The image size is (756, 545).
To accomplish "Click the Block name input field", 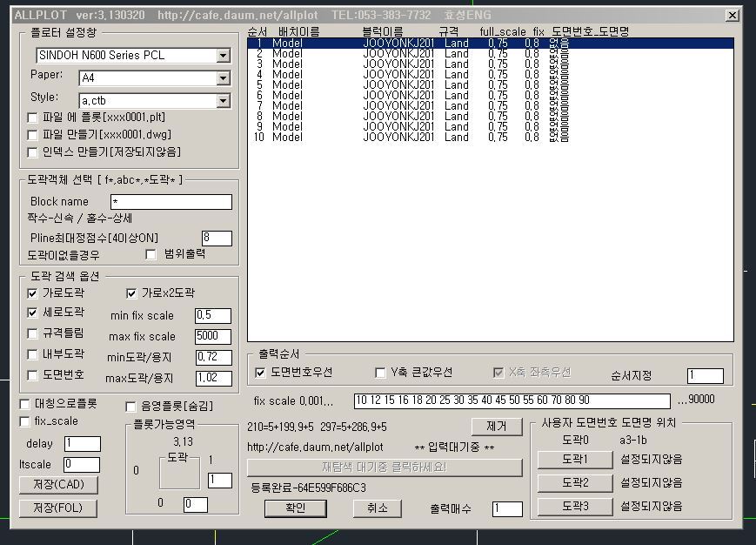I will click(171, 202).
